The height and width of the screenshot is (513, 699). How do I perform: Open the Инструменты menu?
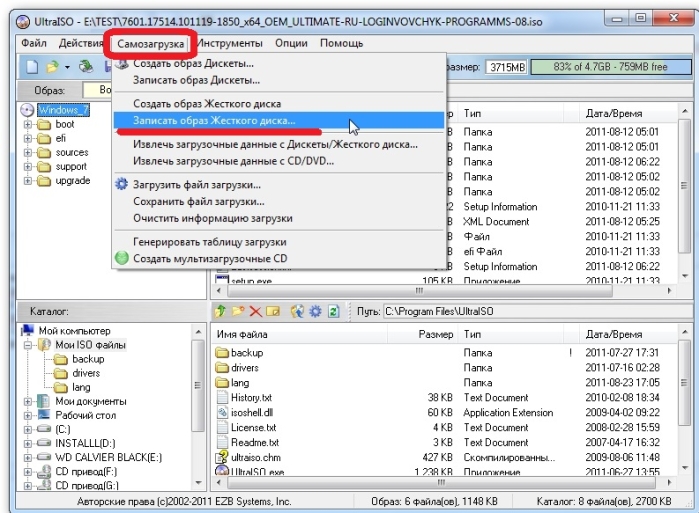pyautogui.click(x=230, y=43)
